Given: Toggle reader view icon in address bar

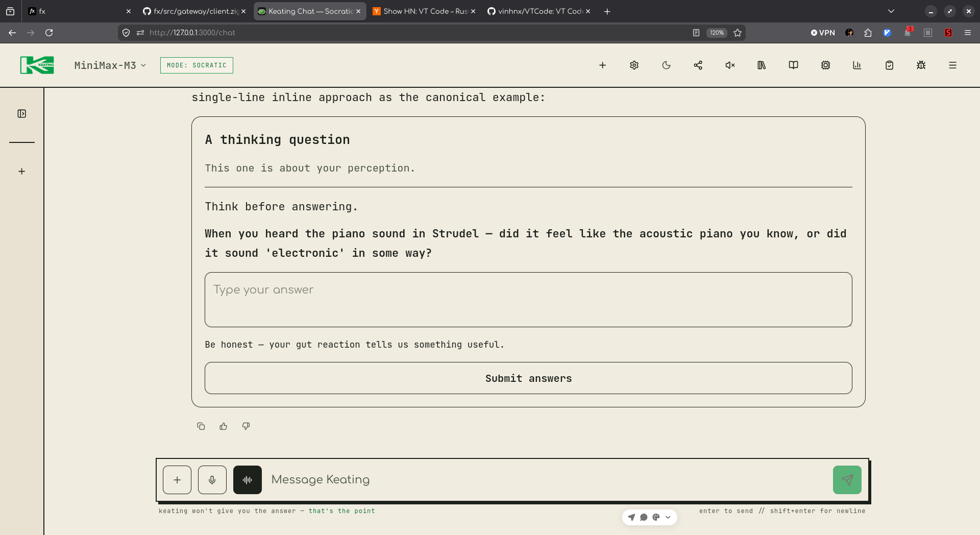Looking at the screenshot, I should (696, 33).
